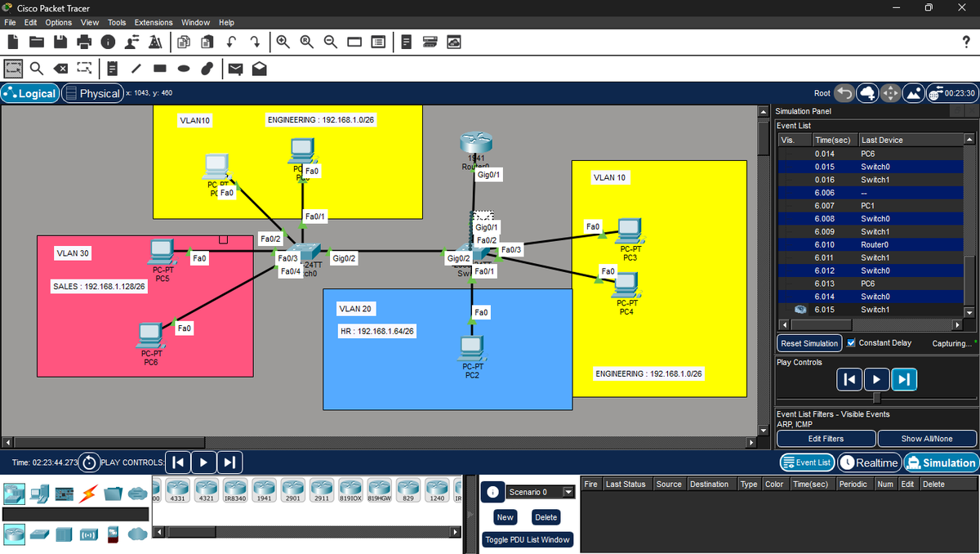Switch to Simulation mode
Viewport: 980px width, 554px height.
pos(940,462)
